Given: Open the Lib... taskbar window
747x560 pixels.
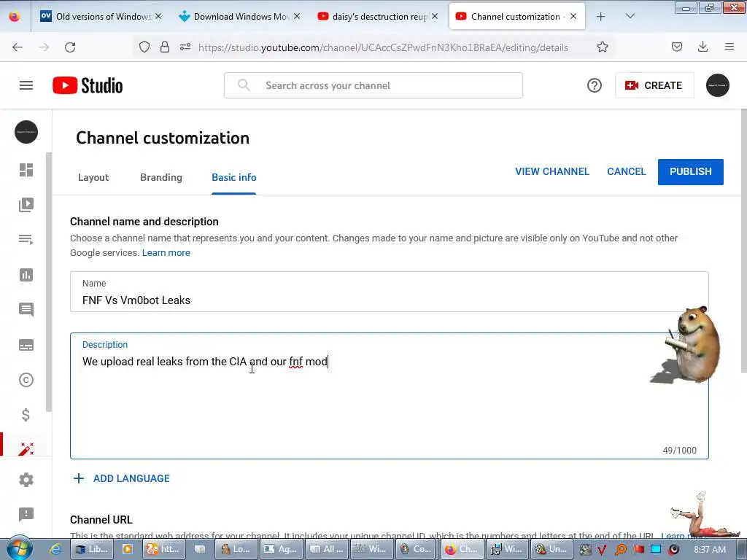Looking at the screenshot, I should point(92,549).
